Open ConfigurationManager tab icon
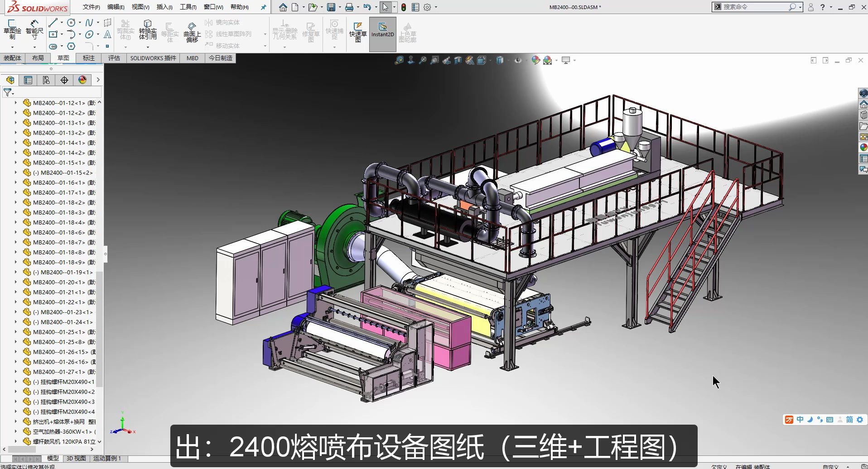The width and height of the screenshot is (868, 469). pos(46,80)
